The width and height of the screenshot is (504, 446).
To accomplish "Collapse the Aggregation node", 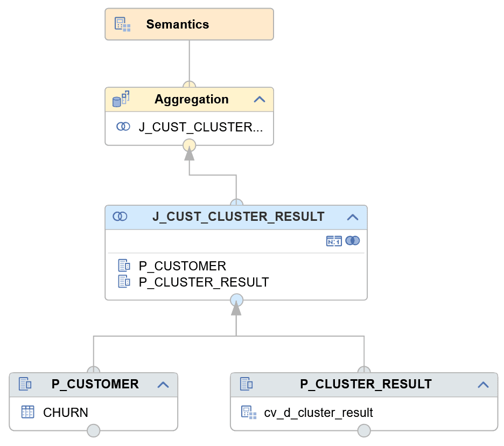I will point(259,99).
